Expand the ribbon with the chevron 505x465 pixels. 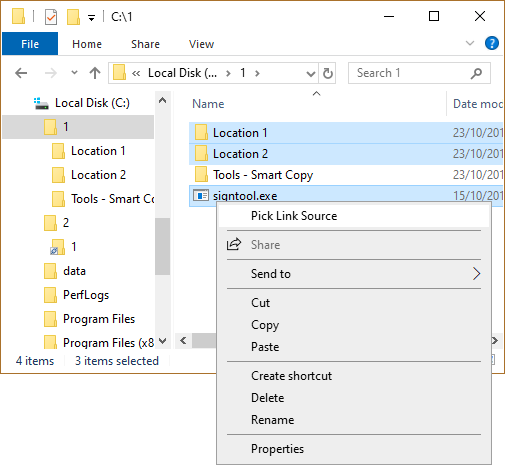pyautogui.click(x=470, y=43)
